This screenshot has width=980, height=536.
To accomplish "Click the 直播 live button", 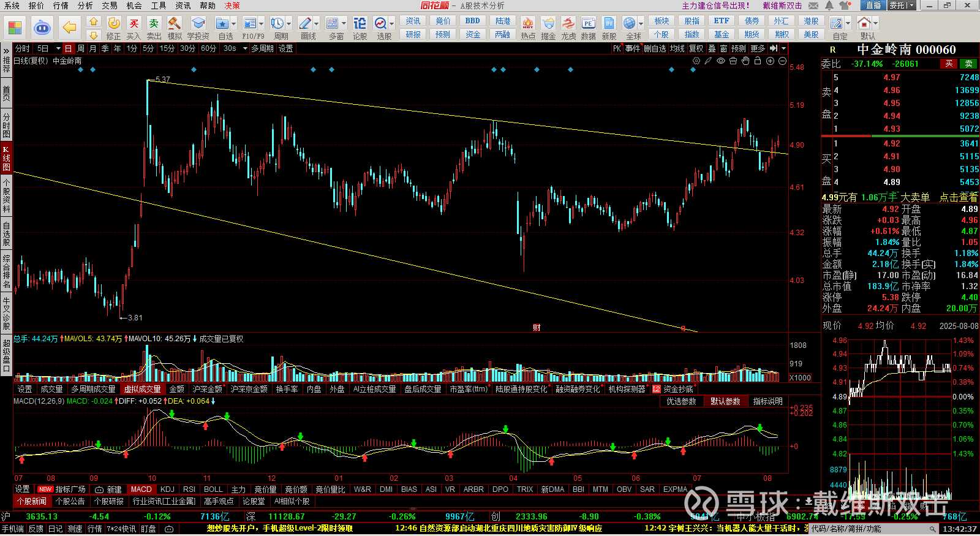I will [x=873, y=6].
